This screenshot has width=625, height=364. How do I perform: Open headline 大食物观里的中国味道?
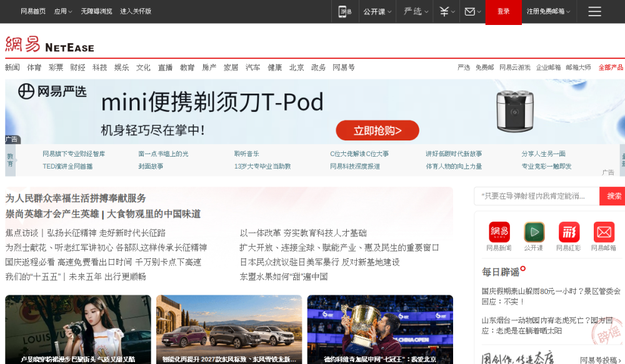pyautogui.click(x=154, y=214)
